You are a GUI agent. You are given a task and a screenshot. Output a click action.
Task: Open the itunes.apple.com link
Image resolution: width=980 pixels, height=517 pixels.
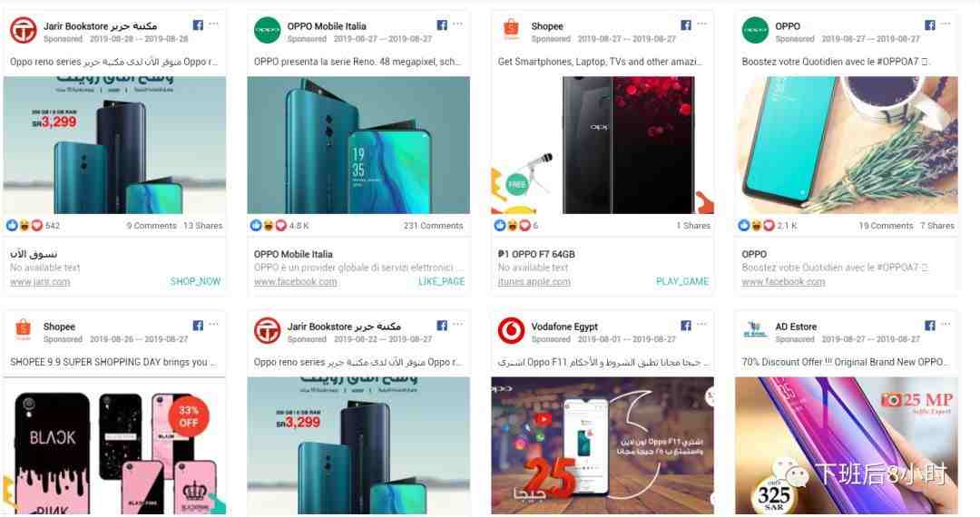pos(534,282)
